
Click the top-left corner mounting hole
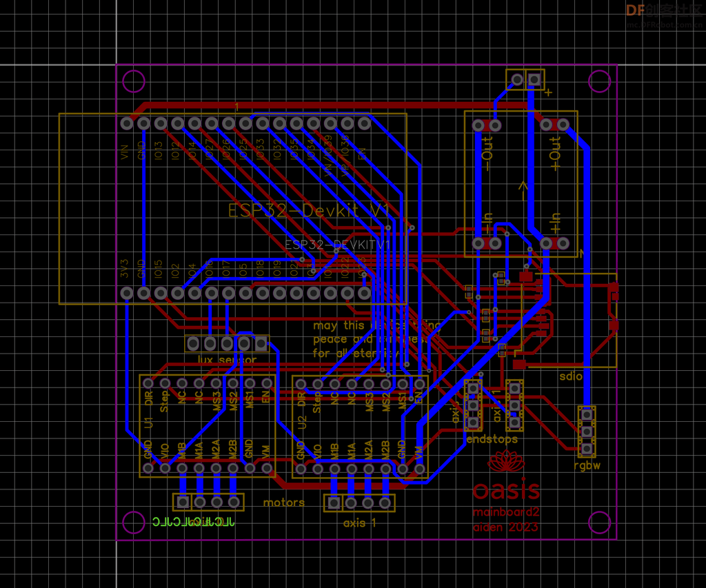pos(134,81)
